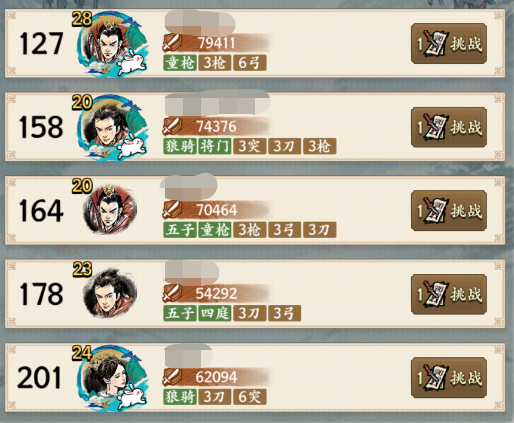View avatar of the rank 164 player
514x423 pixels.
pos(110,210)
